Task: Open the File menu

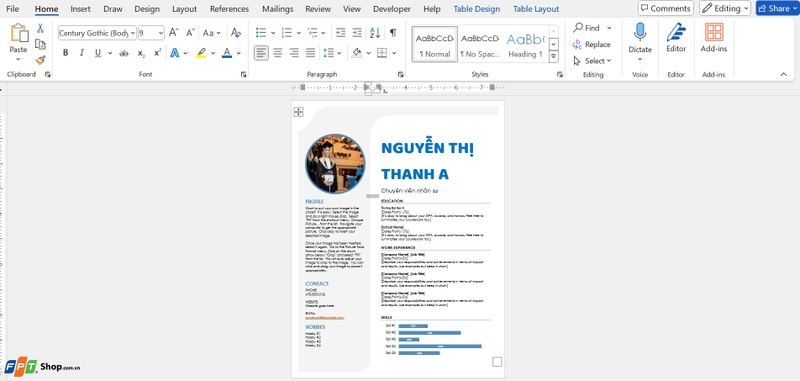Action: [12, 9]
